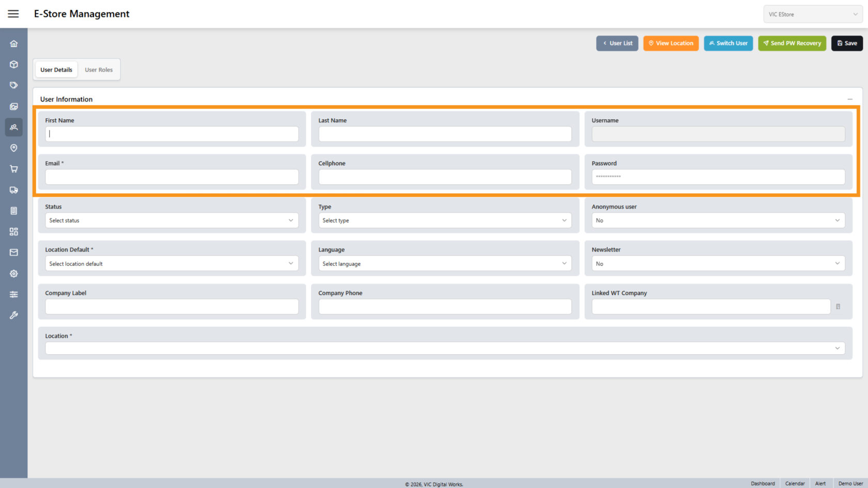This screenshot has width=868, height=488.
Task: Open the VIC EStore store selector
Action: coord(813,14)
